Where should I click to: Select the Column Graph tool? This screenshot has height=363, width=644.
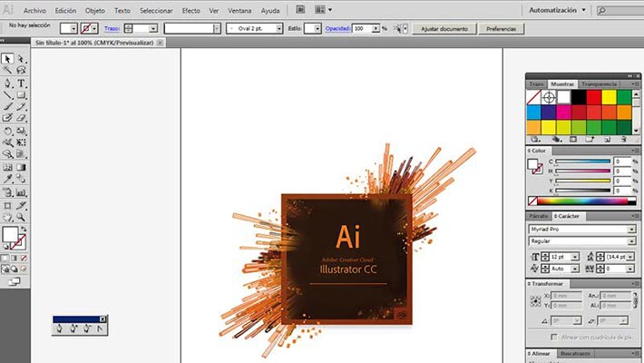21,192
